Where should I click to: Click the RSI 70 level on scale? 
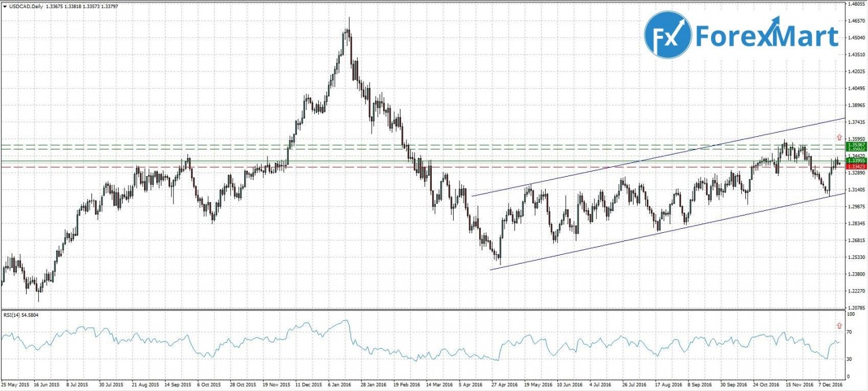coord(850,332)
